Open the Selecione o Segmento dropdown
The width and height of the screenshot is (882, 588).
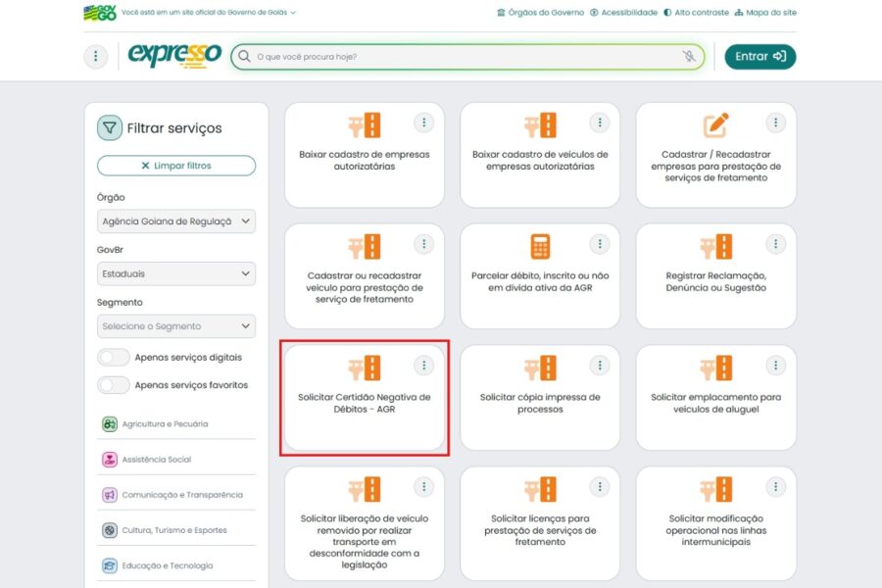(175, 325)
